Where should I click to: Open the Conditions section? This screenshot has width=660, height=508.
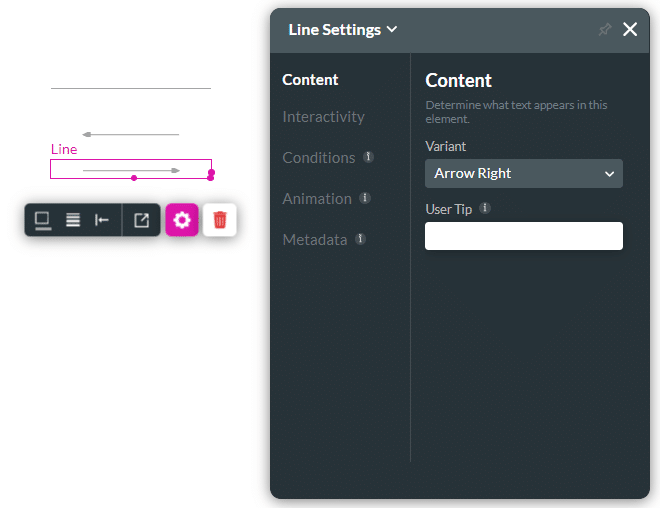[318, 158]
